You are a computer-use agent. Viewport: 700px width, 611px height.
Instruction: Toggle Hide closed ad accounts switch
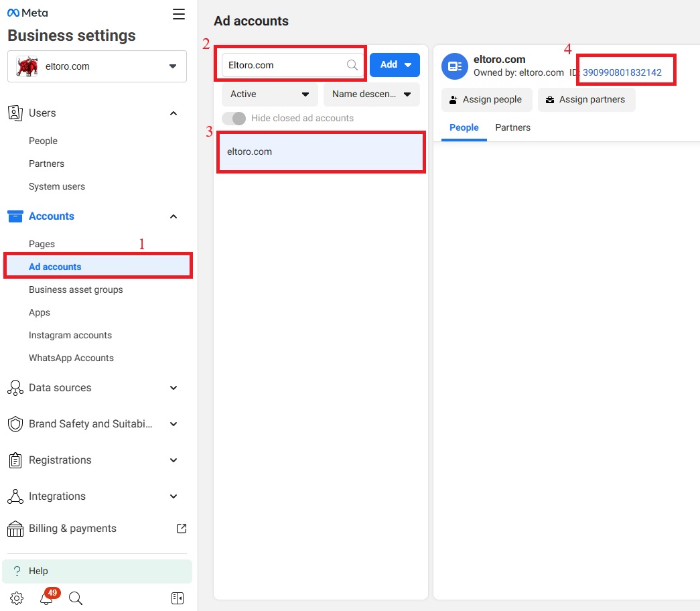[x=234, y=119]
